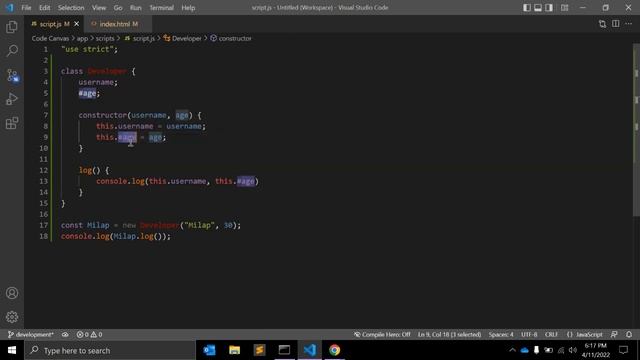Click the development branch in status bar

[31, 334]
